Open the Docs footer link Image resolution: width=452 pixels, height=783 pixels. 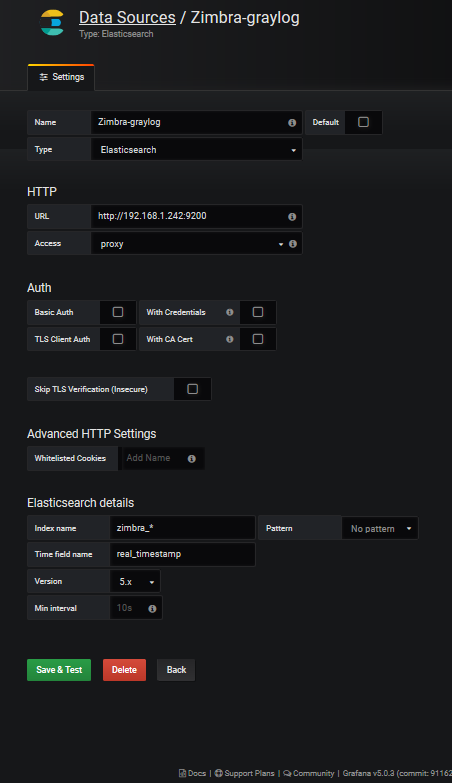tap(197, 773)
